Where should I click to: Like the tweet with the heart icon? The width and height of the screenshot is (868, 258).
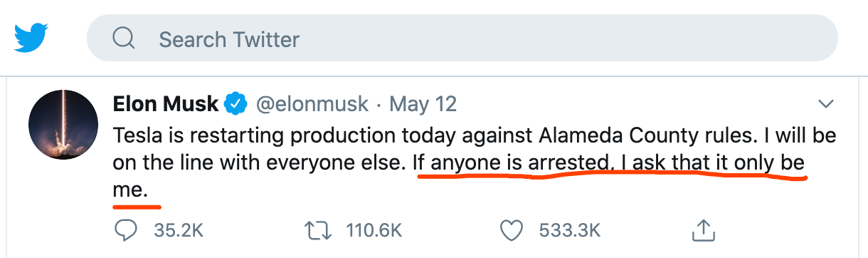tap(509, 230)
